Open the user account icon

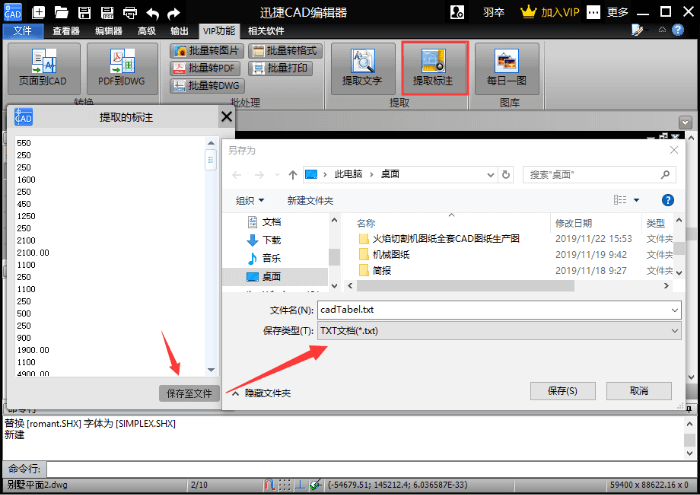pos(457,12)
